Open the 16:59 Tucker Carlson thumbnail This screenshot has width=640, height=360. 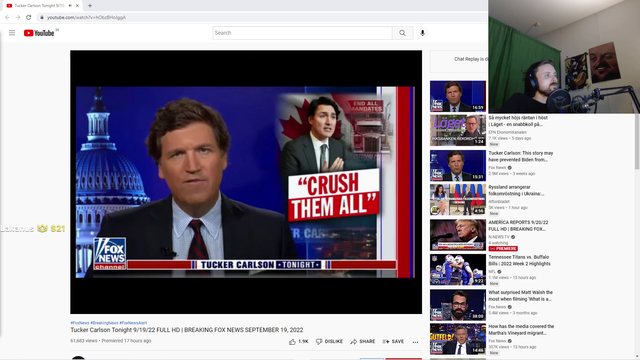(458, 96)
